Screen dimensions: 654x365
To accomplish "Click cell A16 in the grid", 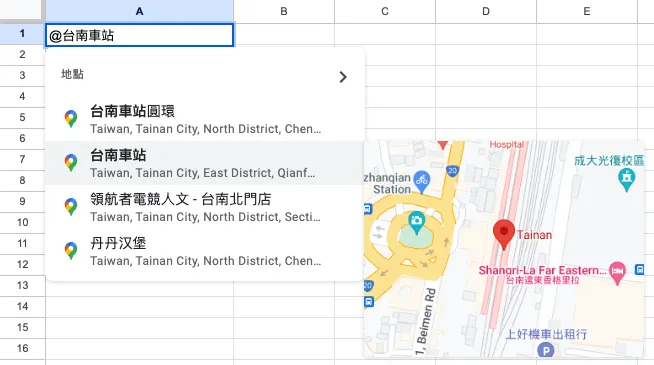I will 139,349.
